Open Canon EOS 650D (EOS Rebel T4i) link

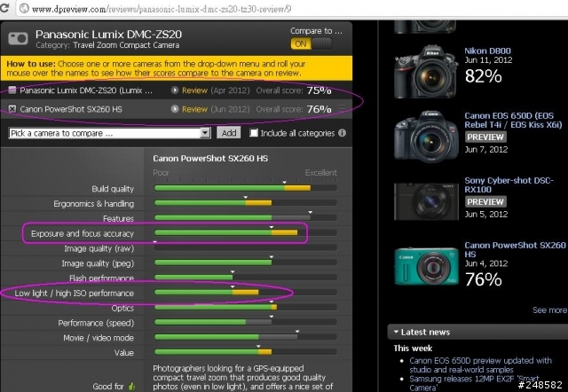click(x=513, y=120)
